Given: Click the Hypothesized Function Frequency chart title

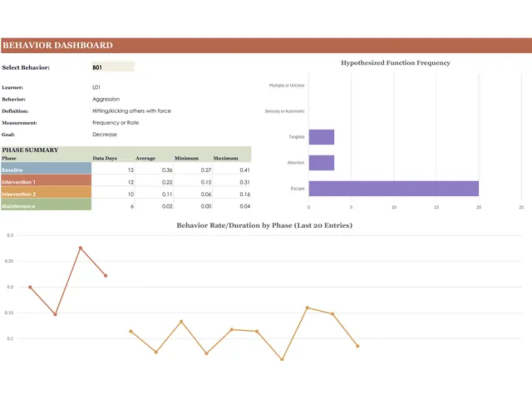Looking at the screenshot, I should point(396,63).
